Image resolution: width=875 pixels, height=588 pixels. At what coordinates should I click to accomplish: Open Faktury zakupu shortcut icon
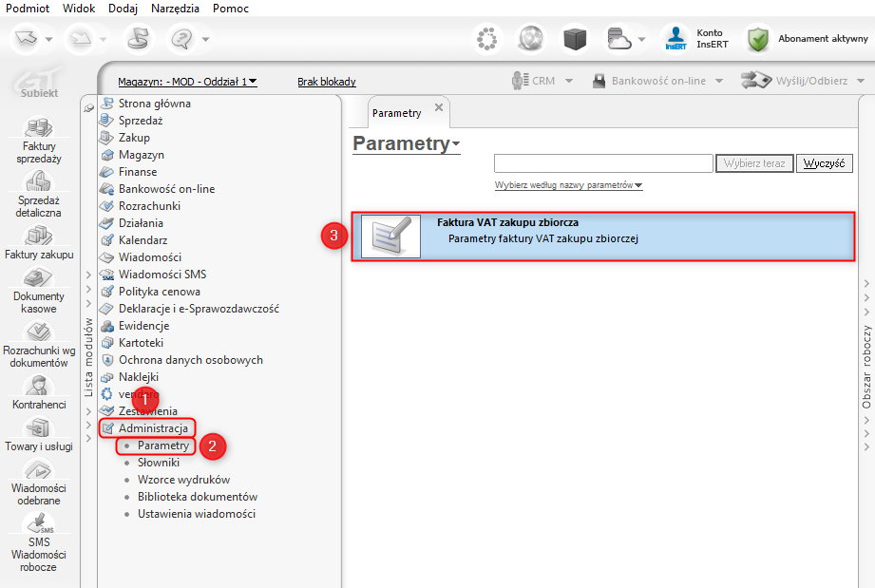38,236
